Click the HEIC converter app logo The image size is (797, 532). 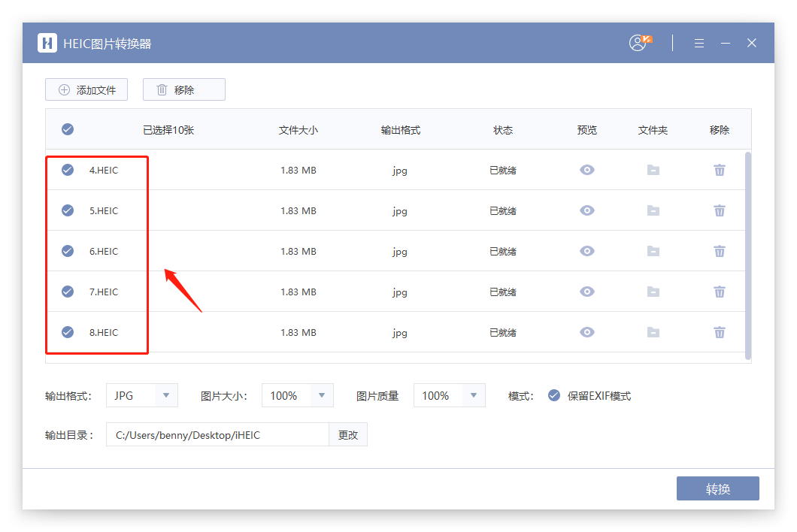pos(47,43)
